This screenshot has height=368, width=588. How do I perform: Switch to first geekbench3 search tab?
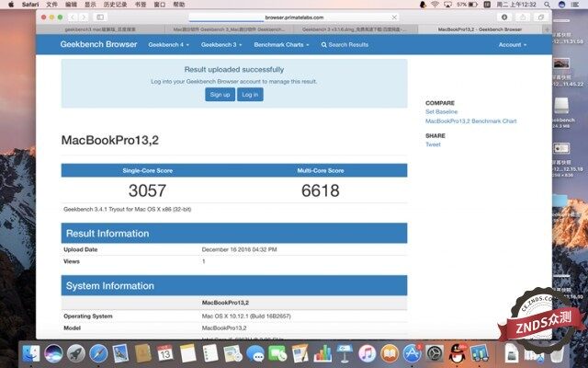point(100,29)
